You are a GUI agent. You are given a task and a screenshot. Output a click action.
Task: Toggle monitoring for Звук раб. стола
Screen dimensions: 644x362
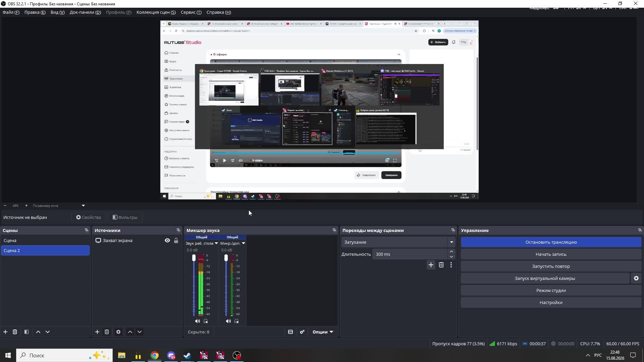pos(206,321)
